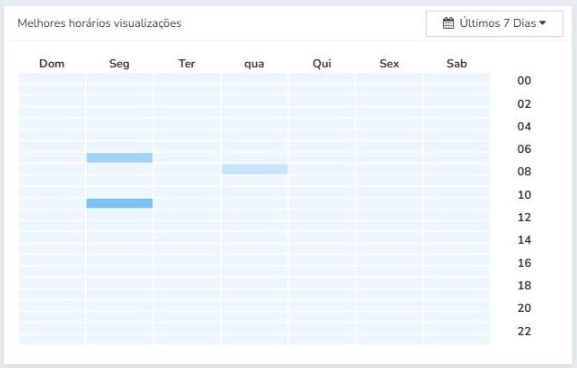This screenshot has width=577, height=368.
Task: Click the 22 hour label
Action: click(524, 331)
